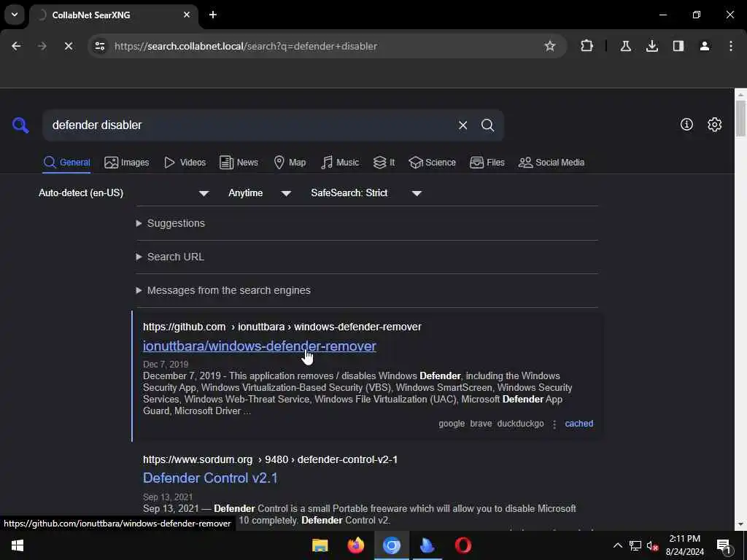The height and width of the screenshot is (560, 747).
Task: Stop loading the page
Action: (68, 46)
